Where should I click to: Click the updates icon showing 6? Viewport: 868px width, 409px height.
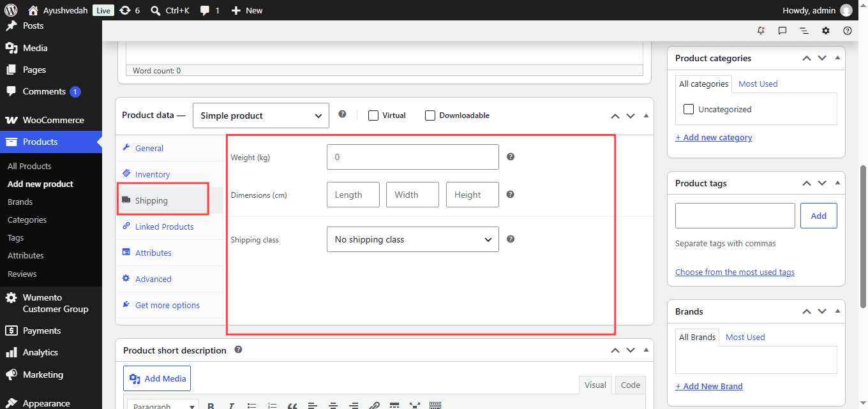point(130,10)
